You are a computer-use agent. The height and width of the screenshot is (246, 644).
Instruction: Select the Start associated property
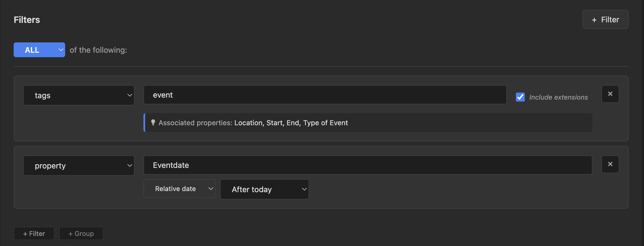click(x=274, y=123)
